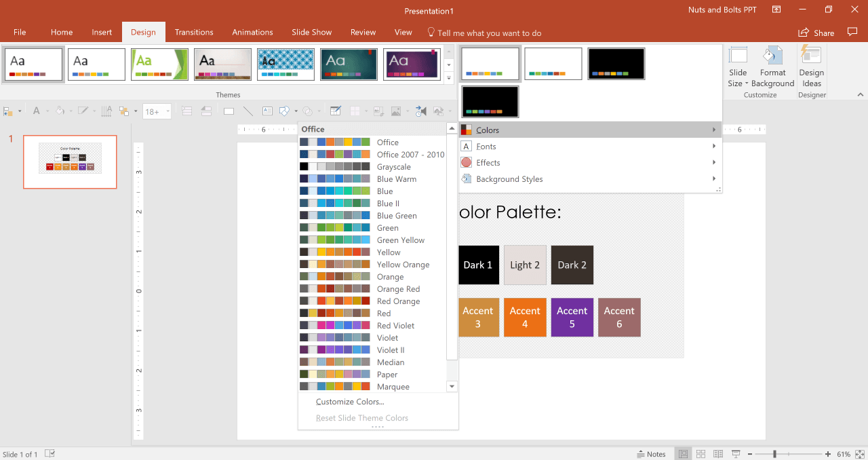Click the animation timing icon

(x=422, y=111)
